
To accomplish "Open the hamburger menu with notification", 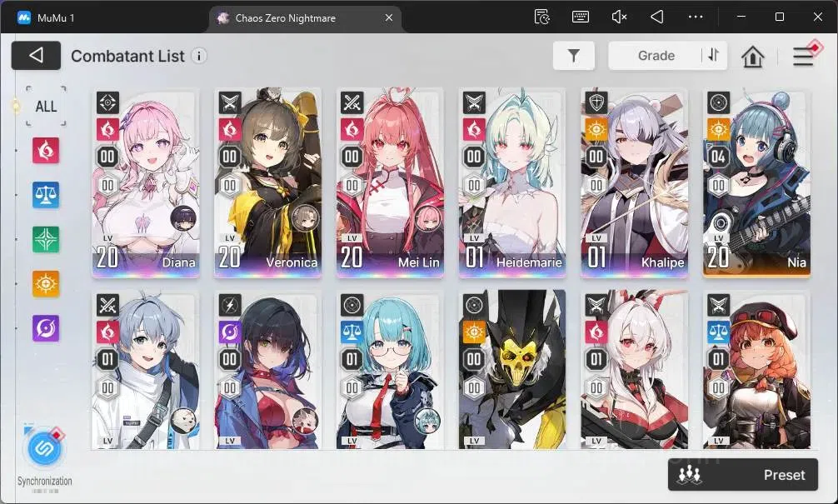I will pyautogui.click(x=804, y=56).
